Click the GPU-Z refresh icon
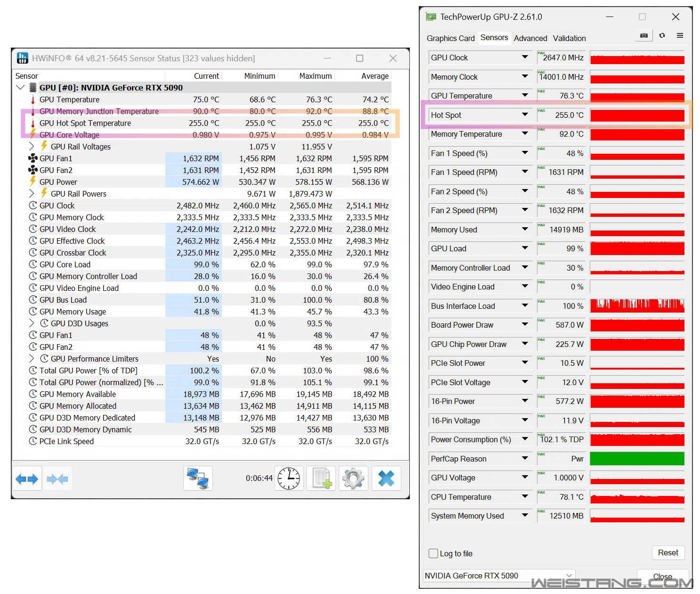 click(662, 35)
